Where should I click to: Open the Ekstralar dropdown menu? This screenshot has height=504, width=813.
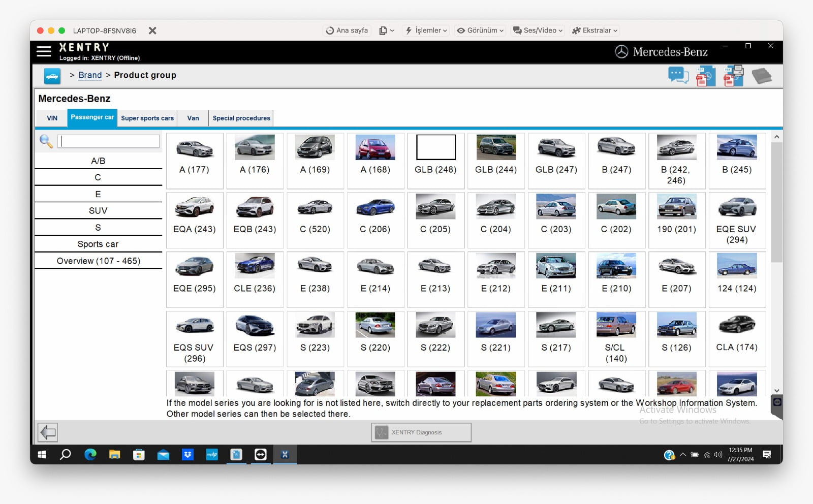pos(595,30)
